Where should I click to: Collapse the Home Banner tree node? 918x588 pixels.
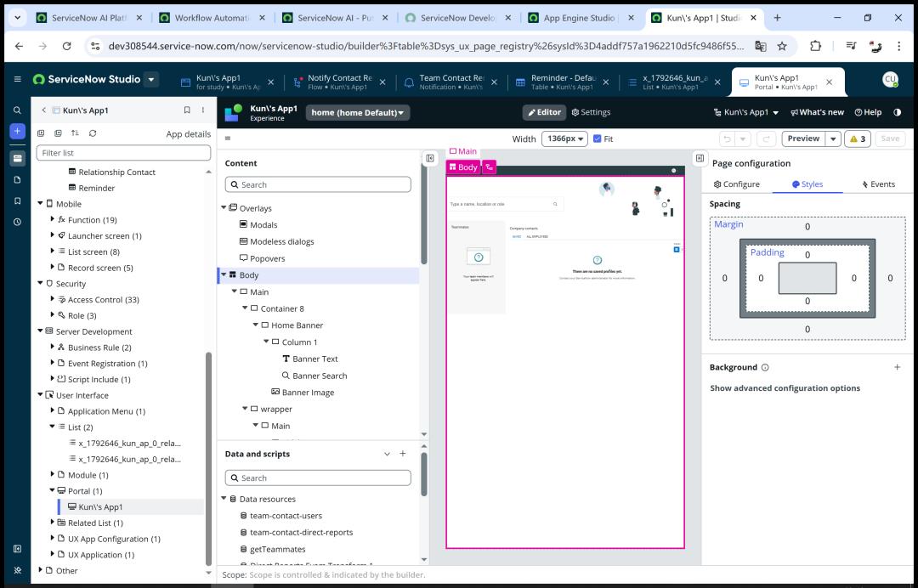[x=256, y=325]
